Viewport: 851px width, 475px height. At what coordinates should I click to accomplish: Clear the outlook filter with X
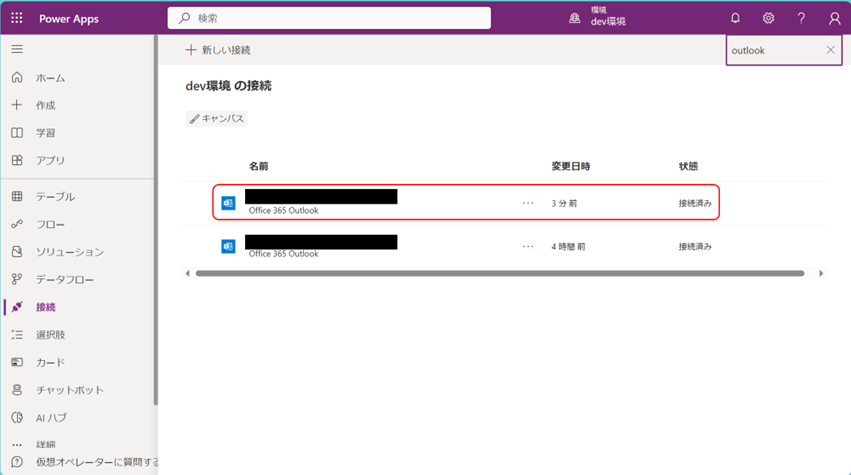[830, 50]
